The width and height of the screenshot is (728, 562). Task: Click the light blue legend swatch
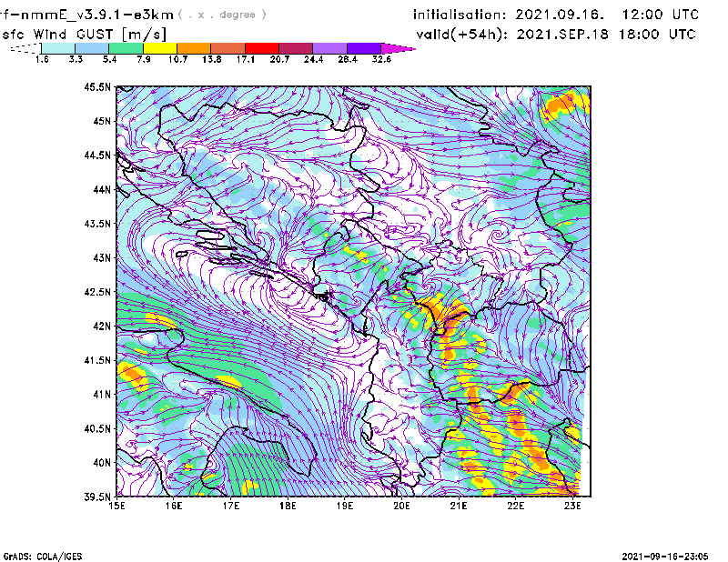[x=92, y=48]
